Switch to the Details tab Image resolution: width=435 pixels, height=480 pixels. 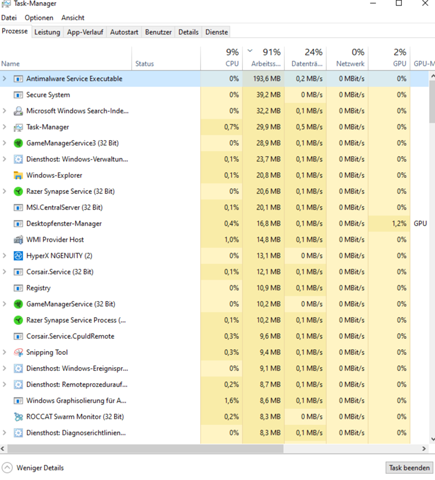[188, 32]
